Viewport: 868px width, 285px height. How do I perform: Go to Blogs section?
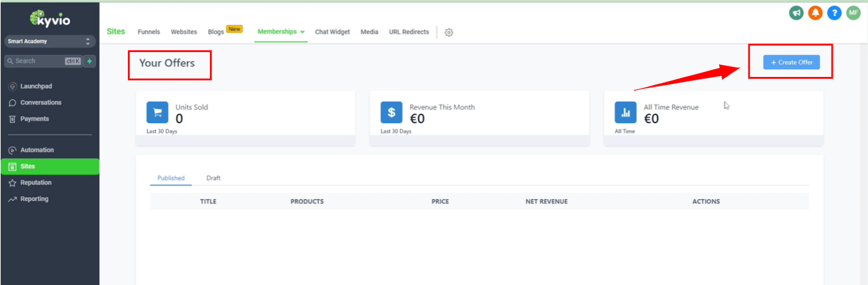click(x=216, y=32)
